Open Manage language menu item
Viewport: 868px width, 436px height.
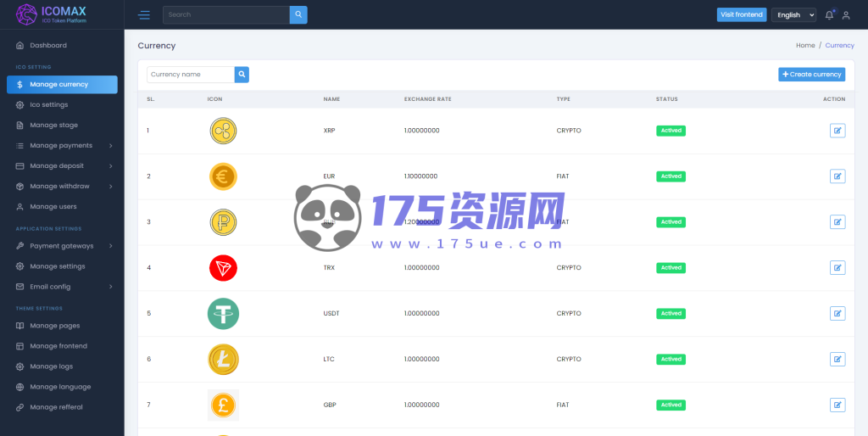(62, 387)
